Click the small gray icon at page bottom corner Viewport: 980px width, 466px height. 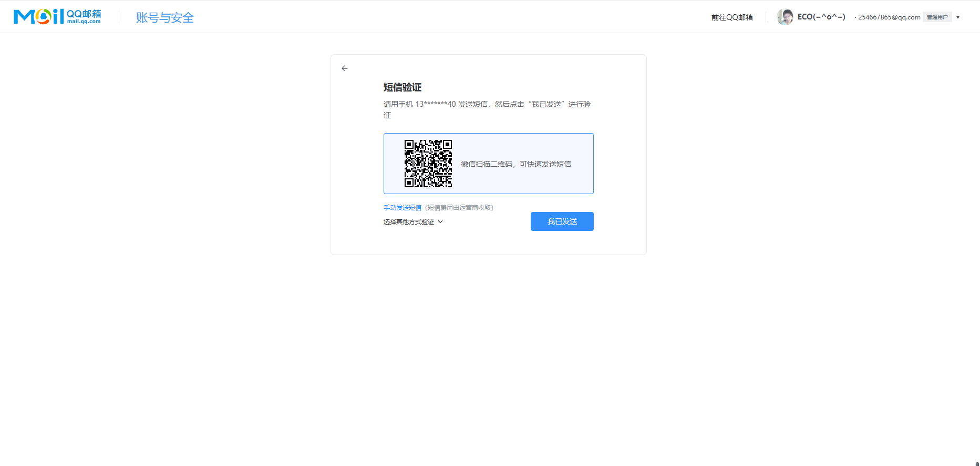pyautogui.click(x=977, y=464)
